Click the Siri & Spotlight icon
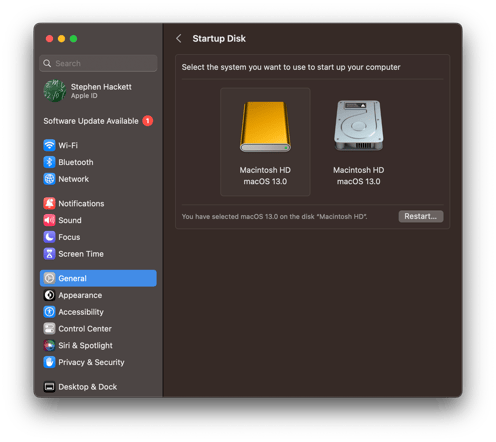Viewport: 496px width, 442px height. coord(49,345)
